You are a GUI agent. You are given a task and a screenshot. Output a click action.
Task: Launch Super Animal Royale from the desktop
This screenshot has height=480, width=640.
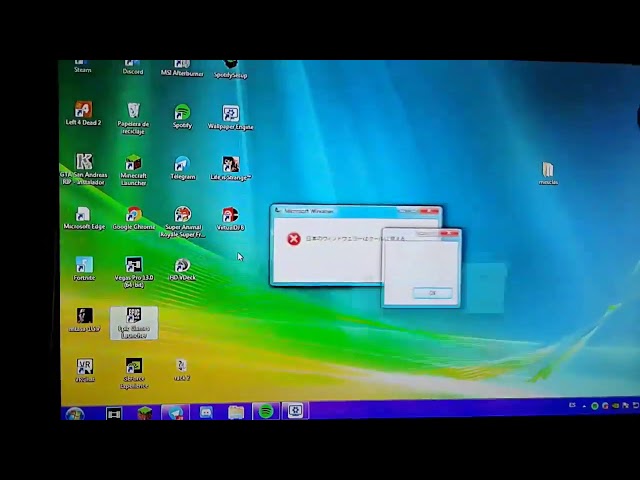[182, 216]
